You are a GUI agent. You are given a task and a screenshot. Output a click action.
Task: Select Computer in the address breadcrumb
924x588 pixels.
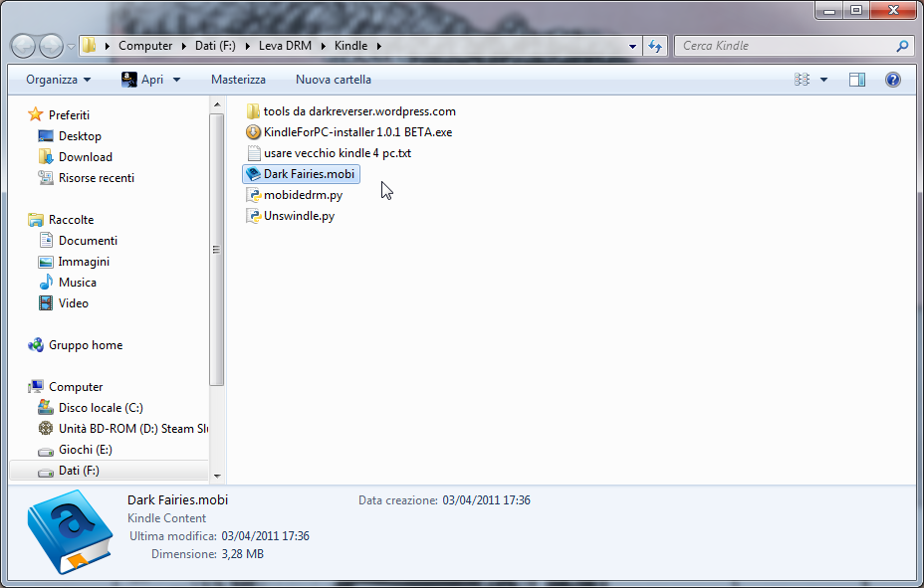[x=145, y=46]
